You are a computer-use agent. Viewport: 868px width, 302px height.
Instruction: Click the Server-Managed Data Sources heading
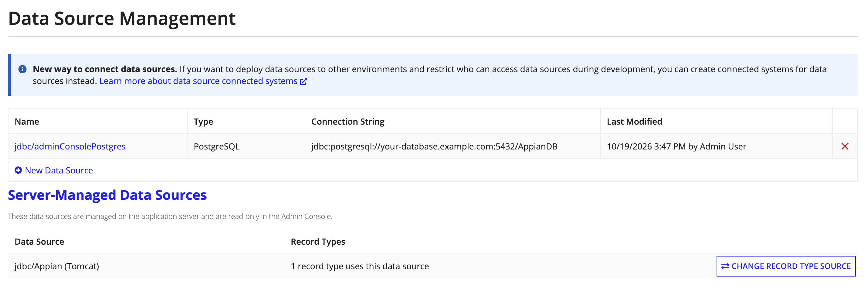(x=107, y=195)
